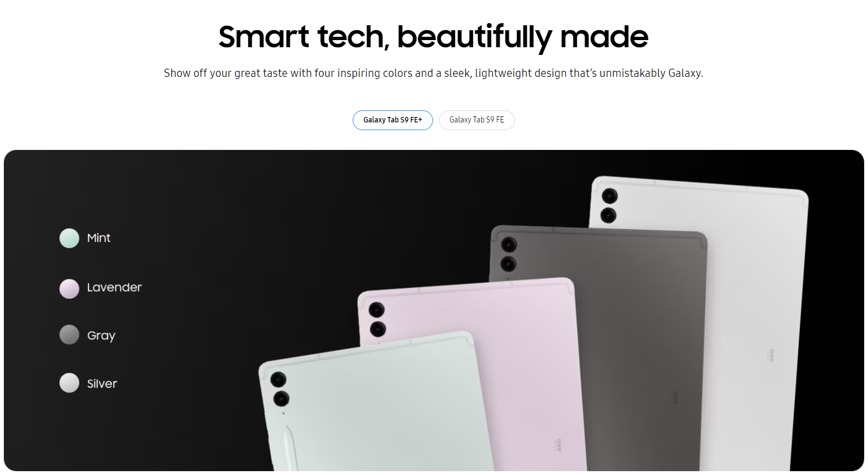Click the Mint color label

[x=99, y=238]
